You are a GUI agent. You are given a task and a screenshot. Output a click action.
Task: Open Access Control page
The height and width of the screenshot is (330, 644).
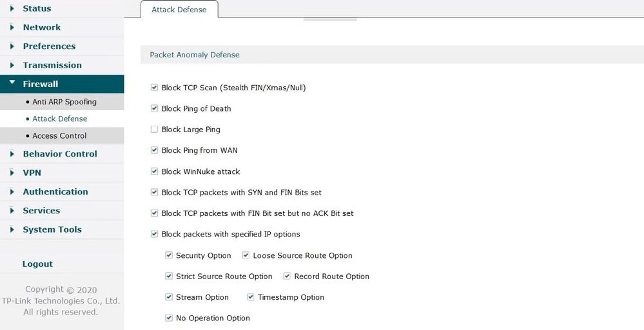(59, 136)
